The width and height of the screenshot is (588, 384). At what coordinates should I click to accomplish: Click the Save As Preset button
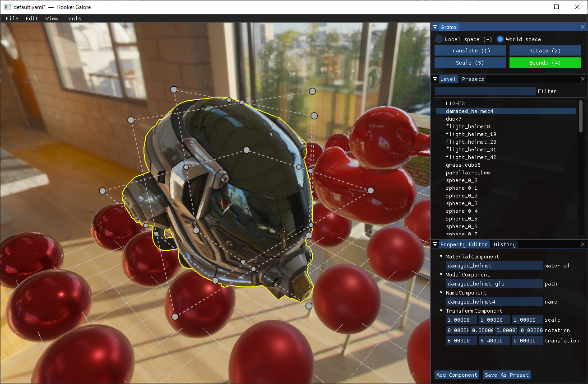[507, 375]
